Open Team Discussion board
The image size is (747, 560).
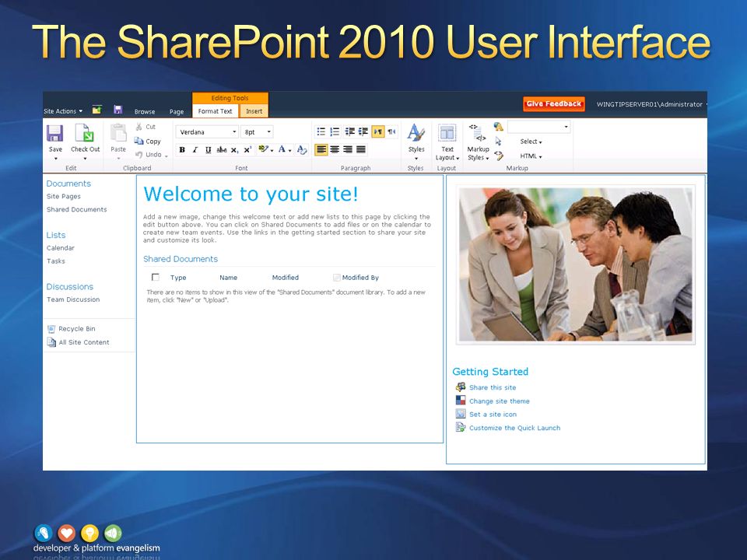73,299
